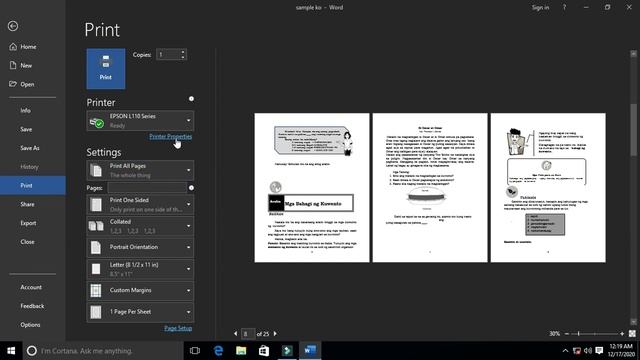Open the Collated dropdown
640x360 pixels.
coord(140,226)
